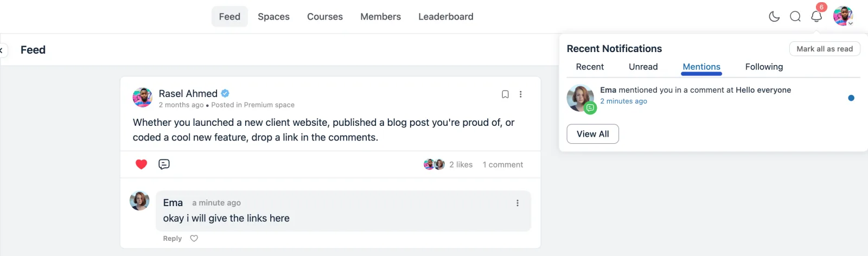The width and height of the screenshot is (868, 256).
Task: Open user profile avatar menu
Action: point(843,16)
